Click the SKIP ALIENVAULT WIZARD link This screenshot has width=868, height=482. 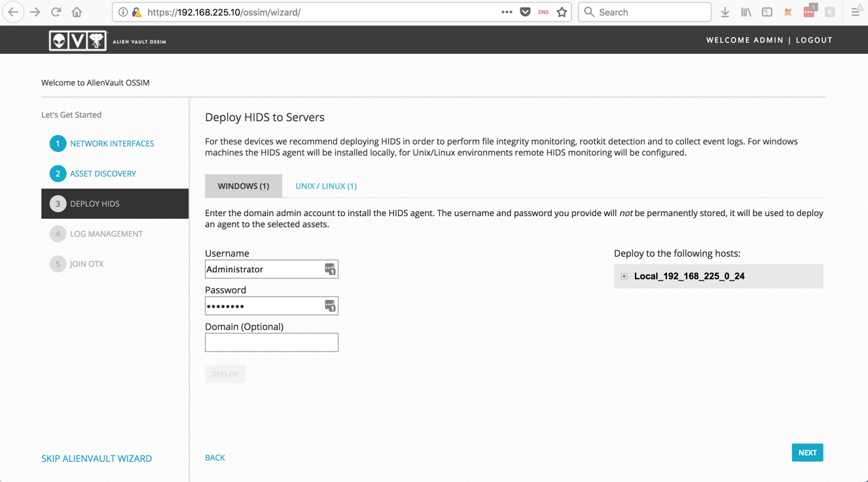tap(97, 458)
